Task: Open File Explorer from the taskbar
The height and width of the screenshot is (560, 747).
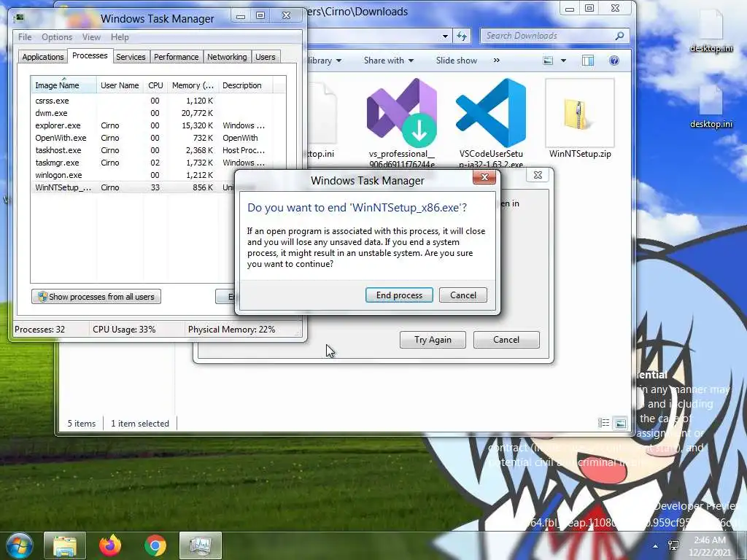Action: click(65, 545)
